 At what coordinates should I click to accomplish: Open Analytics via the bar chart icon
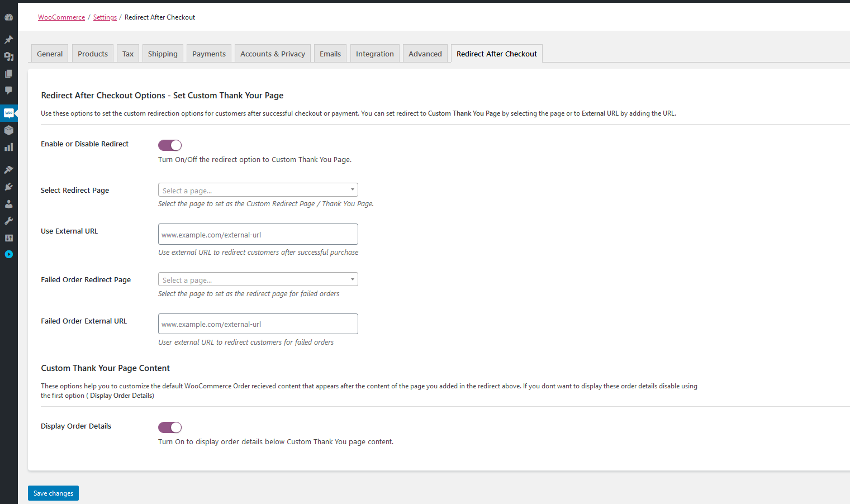8,147
